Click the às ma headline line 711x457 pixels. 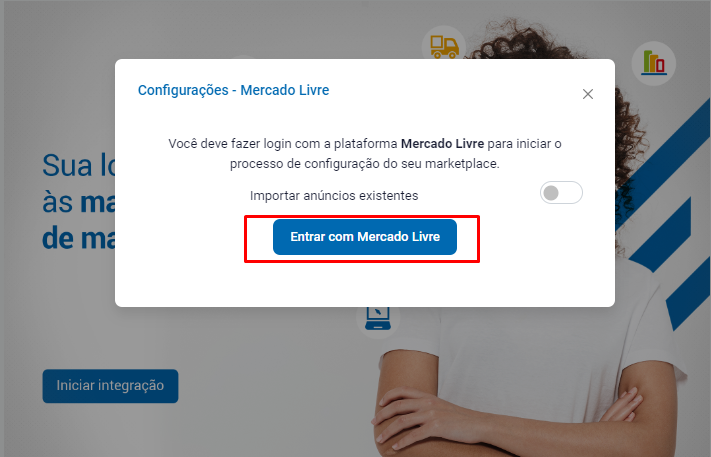(78, 202)
